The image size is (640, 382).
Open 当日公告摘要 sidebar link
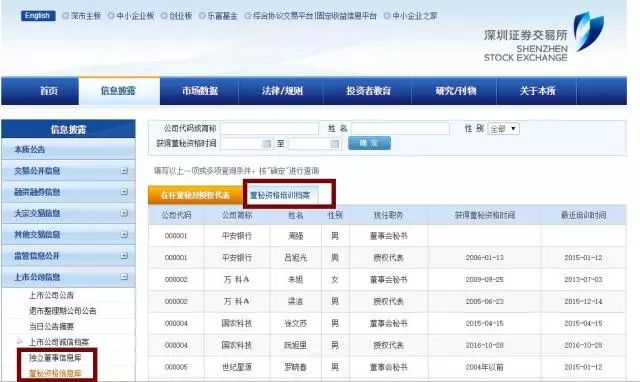tap(51, 326)
